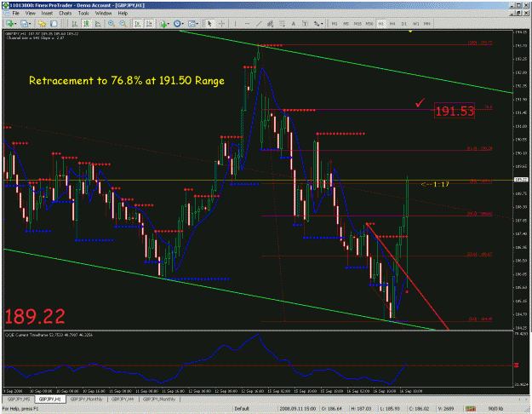The width and height of the screenshot is (532, 414).
Task: Switch chart to bar chart type
Action: point(75,24)
